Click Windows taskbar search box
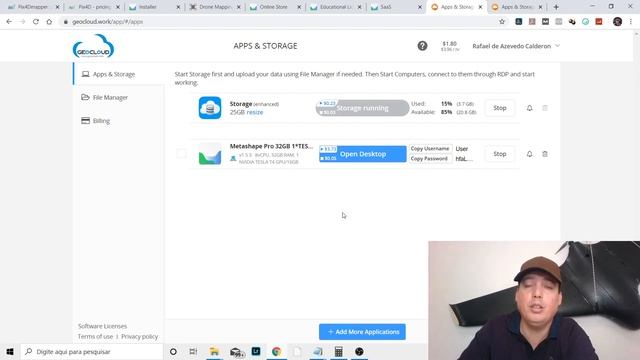The height and width of the screenshot is (360, 640). pyautogui.click(x=92, y=351)
